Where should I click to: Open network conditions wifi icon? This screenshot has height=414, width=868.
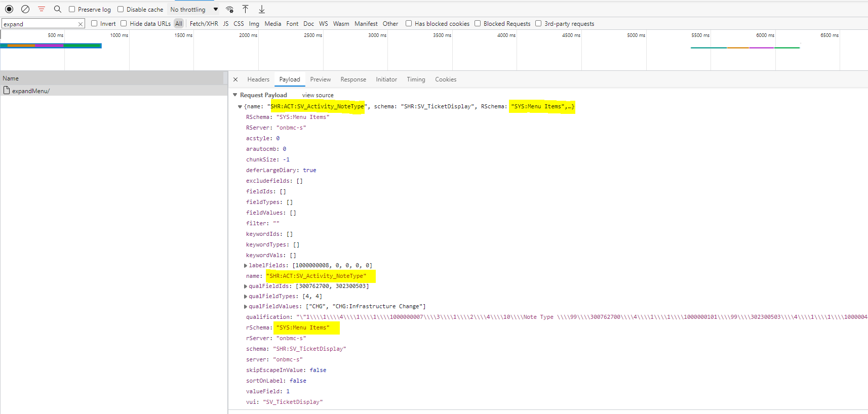230,9
